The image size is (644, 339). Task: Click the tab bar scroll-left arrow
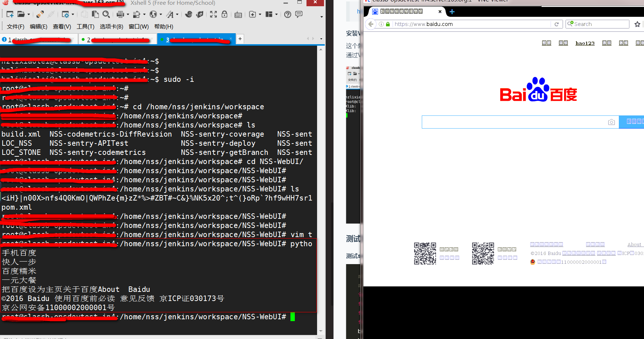308,38
